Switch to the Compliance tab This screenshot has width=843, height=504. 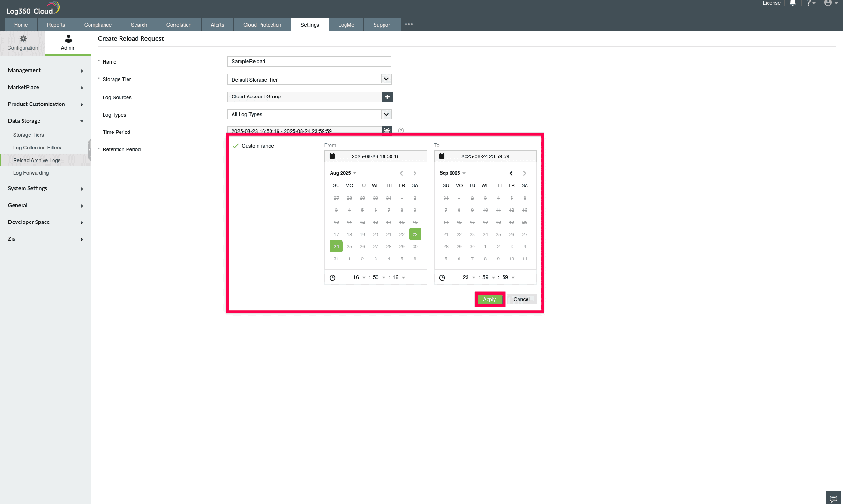point(98,25)
